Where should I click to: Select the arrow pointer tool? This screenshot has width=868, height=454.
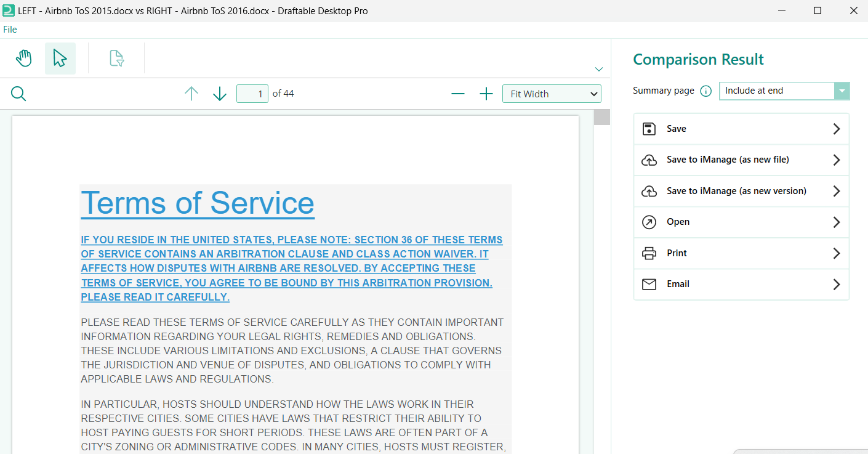(60, 59)
